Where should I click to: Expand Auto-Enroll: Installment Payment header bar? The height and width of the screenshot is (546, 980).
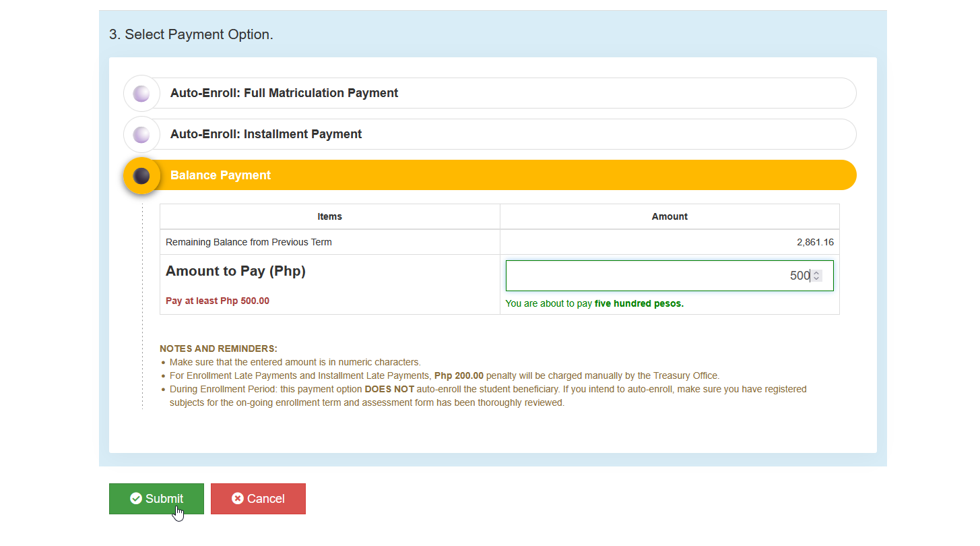coord(498,134)
